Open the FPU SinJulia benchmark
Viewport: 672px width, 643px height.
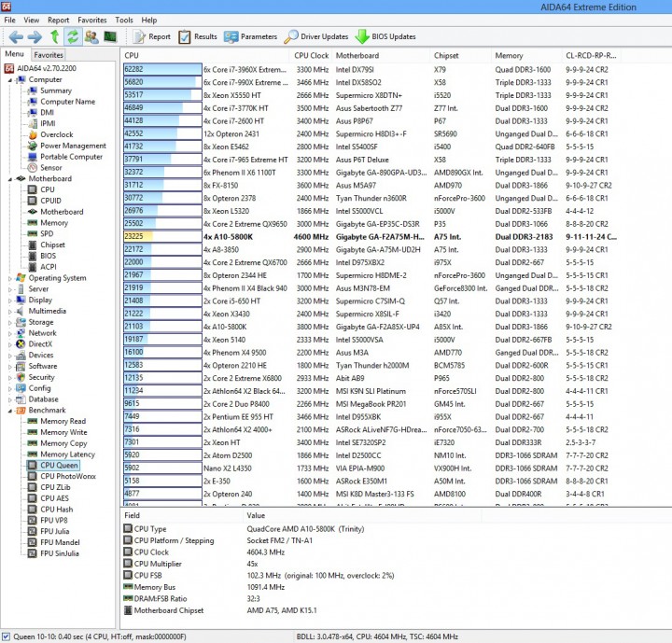[x=60, y=553]
